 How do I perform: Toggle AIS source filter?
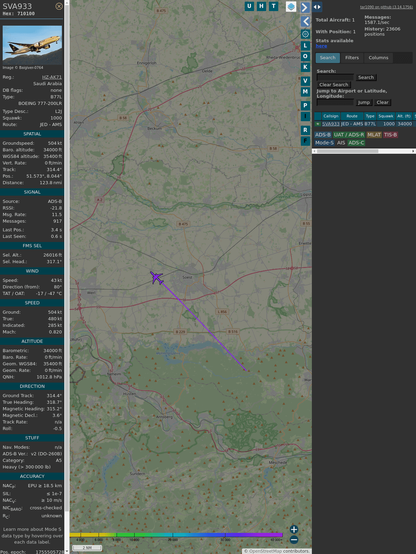(341, 143)
